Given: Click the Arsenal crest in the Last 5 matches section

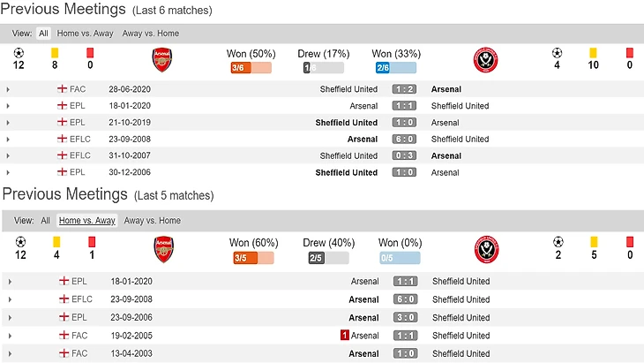Looking at the screenshot, I should [x=163, y=249].
